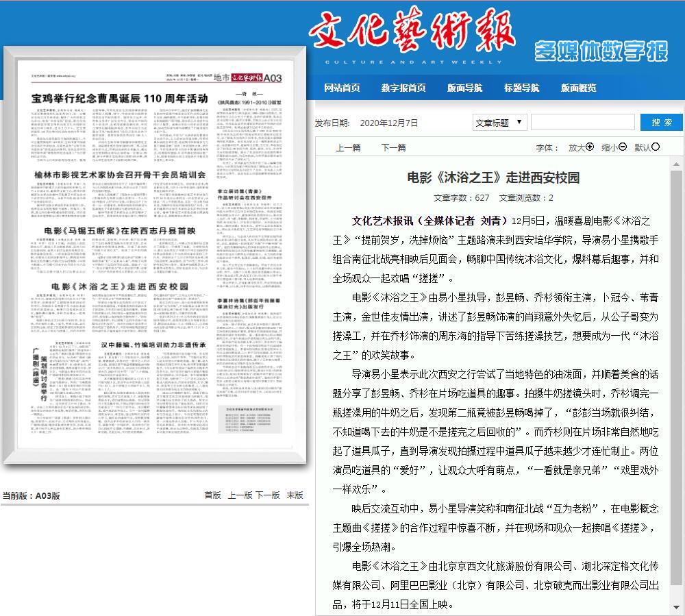Open 标题导航 navigation menu
The image size is (685, 616).
(x=521, y=88)
